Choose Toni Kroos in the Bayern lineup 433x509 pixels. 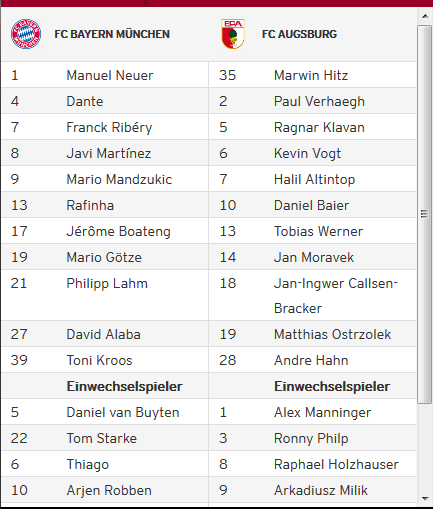tap(99, 360)
